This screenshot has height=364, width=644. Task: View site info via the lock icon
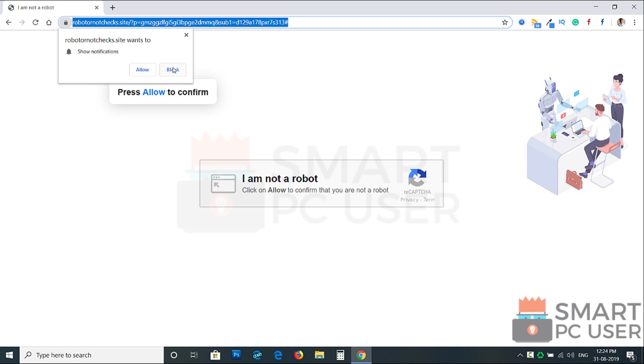click(66, 22)
